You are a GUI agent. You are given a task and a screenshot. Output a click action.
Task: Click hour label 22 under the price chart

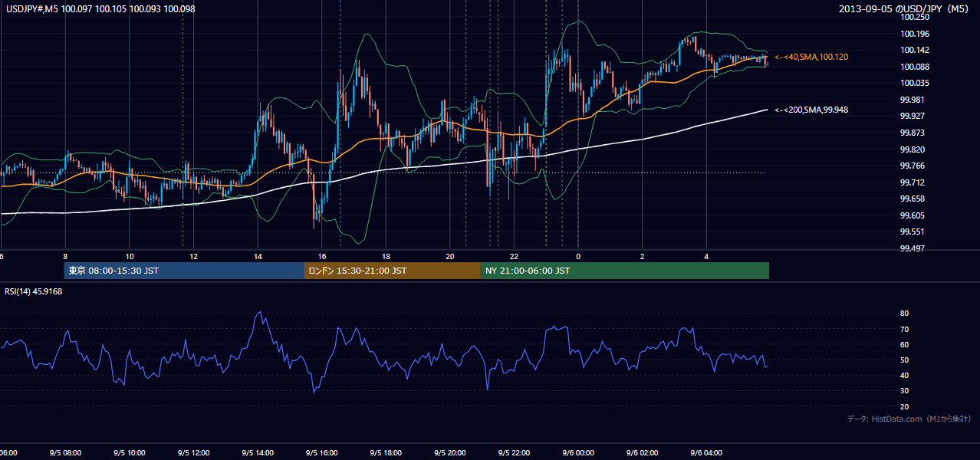tap(514, 256)
